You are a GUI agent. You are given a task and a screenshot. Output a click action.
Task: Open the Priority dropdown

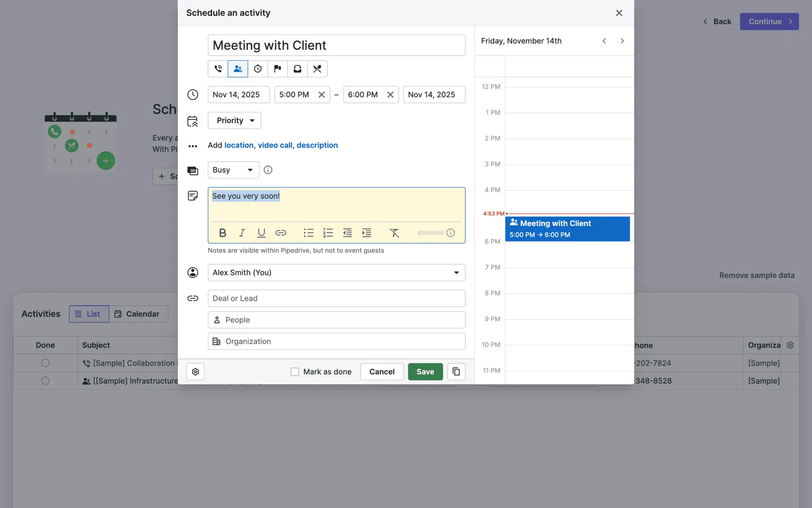pos(234,121)
